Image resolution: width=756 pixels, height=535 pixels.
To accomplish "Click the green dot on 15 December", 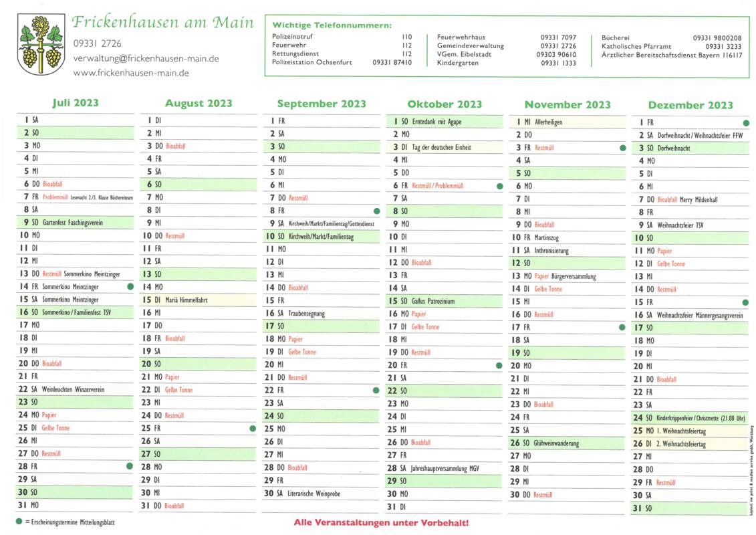I will (x=745, y=302).
